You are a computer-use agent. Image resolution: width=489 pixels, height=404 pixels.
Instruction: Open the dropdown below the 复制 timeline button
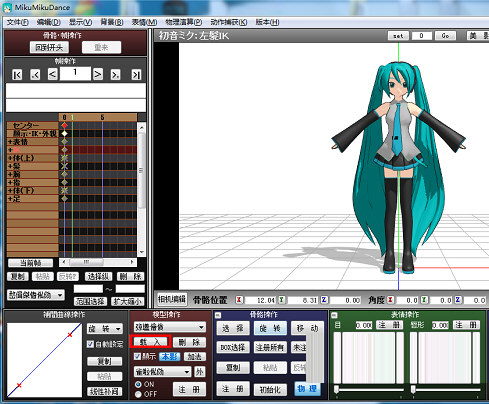(x=36, y=295)
